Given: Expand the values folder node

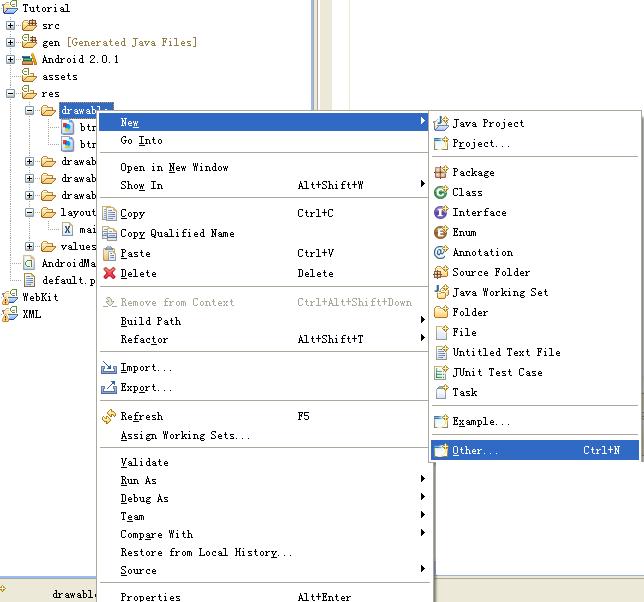Looking at the screenshot, I should point(30,246).
